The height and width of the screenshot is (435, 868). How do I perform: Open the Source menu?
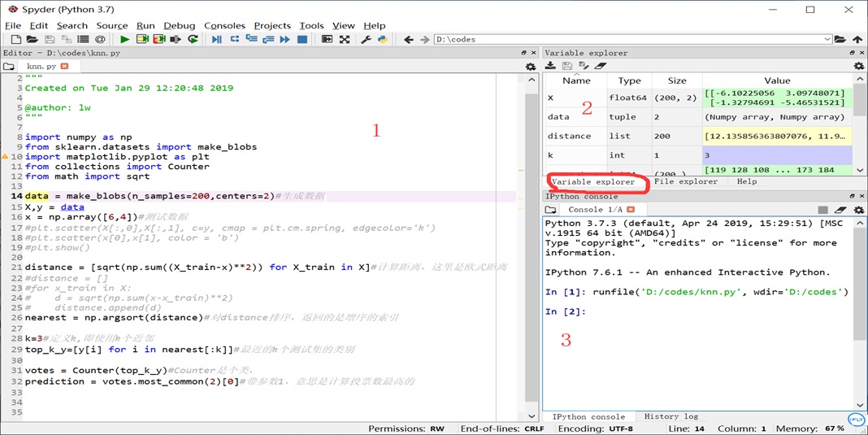(112, 25)
